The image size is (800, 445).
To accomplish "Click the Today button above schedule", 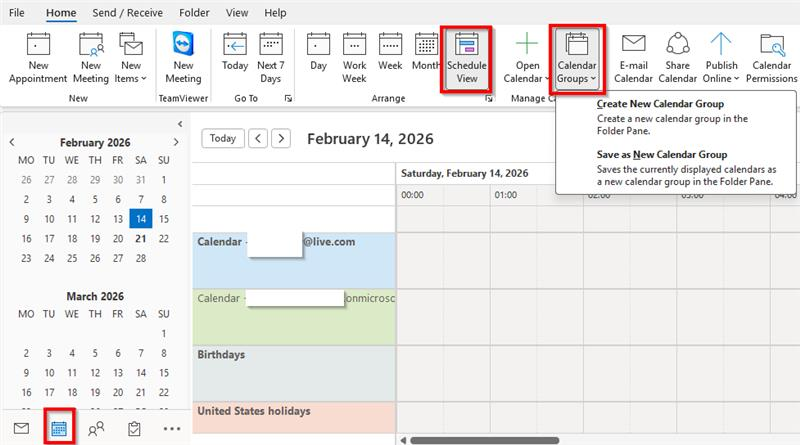I will (222, 138).
